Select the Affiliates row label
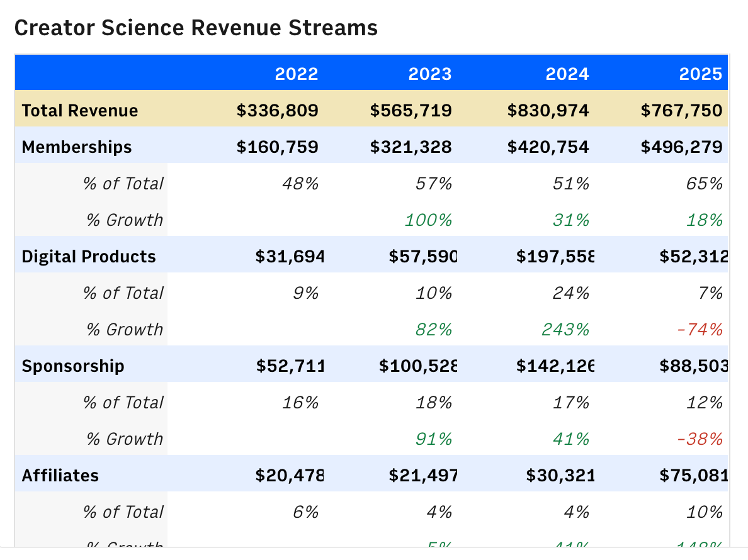This screenshot has height=560, width=748. click(60, 476)
